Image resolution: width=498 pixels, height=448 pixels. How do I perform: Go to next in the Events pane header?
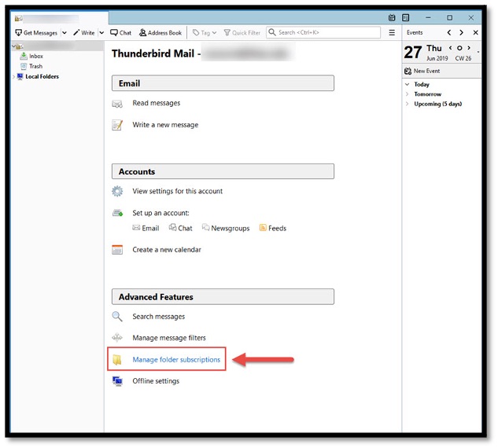tap(461, 32)
